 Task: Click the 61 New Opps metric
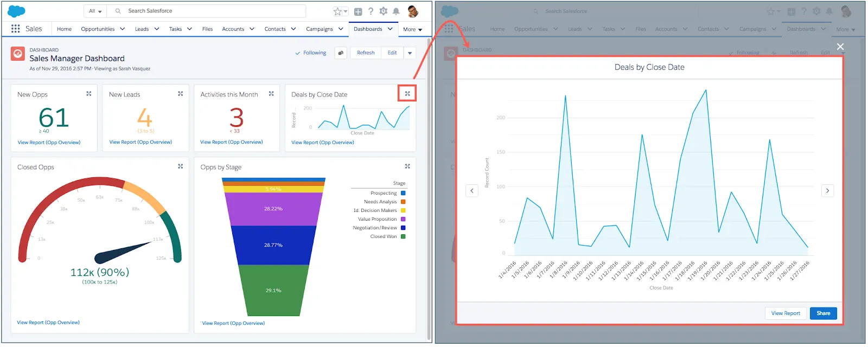54,118
